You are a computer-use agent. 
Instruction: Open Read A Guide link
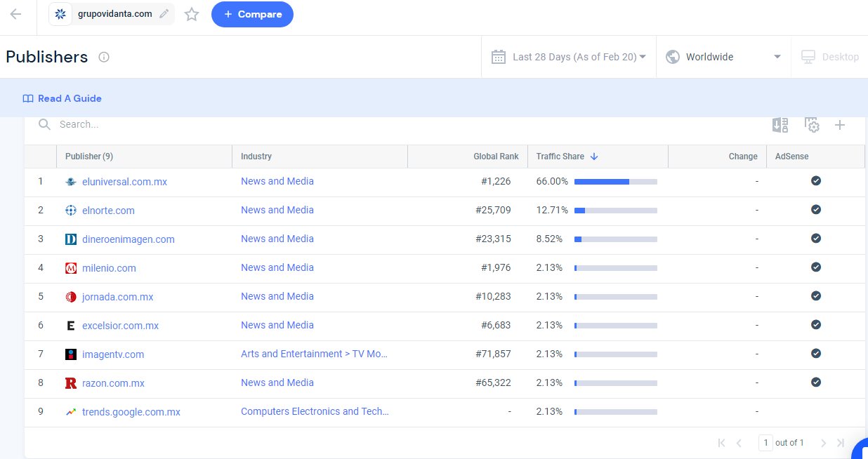[62, 98]
